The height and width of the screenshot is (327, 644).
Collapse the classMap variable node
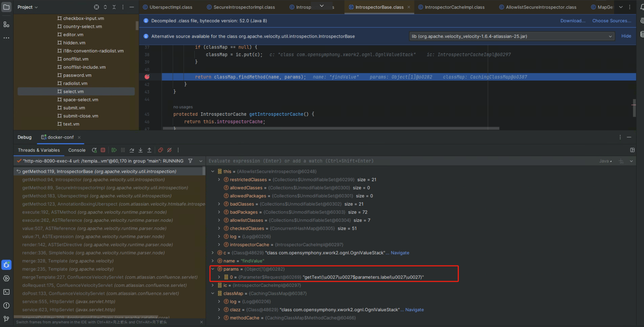(213, 294)
